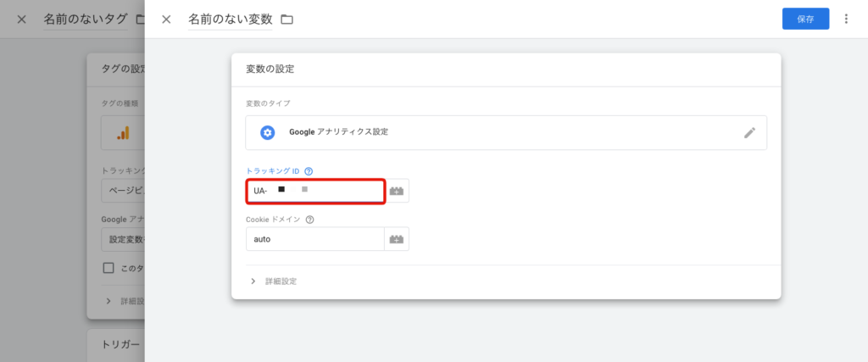Click the トリガー section heading in background
This screenshot has height=362, width=868.
tap(120, 343)
